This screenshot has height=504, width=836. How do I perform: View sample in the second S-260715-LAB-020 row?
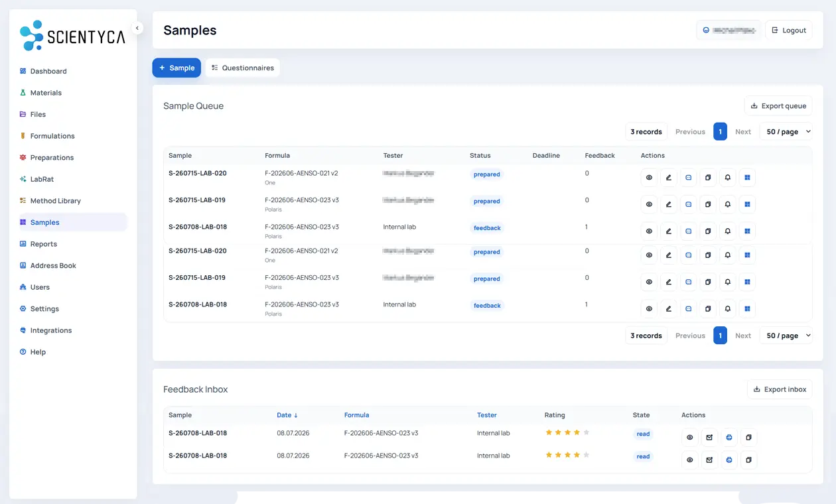point(649,255)
